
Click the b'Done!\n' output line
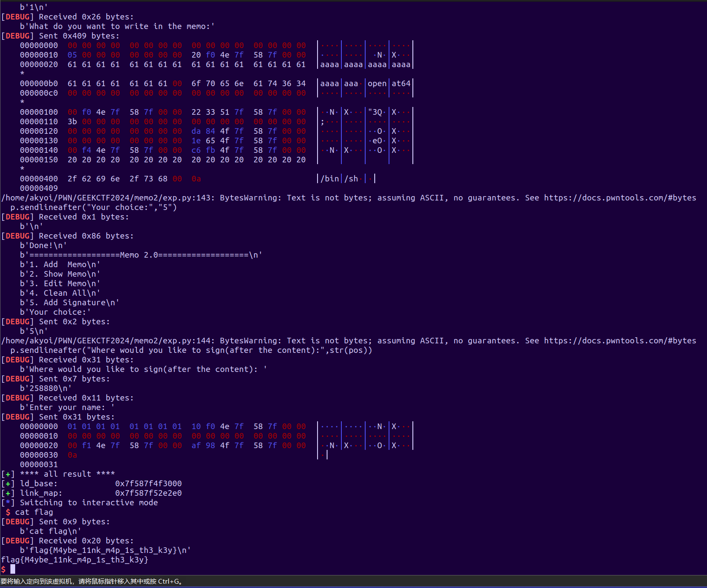coord(43,245)
